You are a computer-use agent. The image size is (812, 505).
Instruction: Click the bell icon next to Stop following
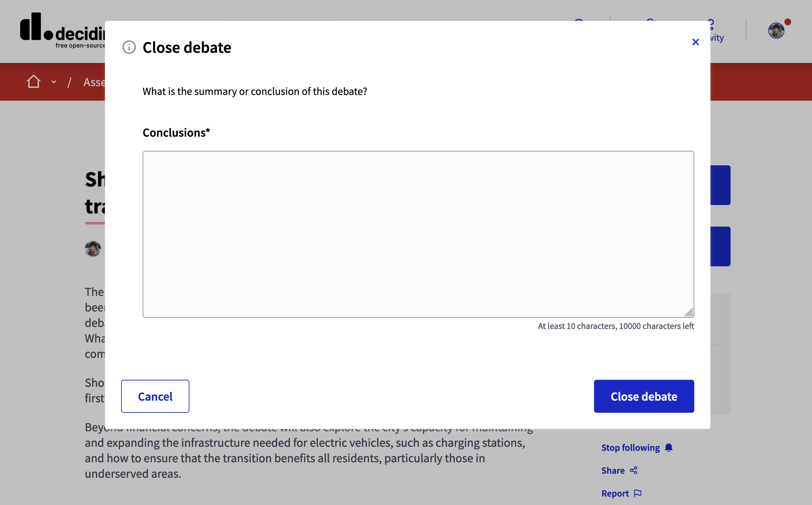(x=669, y=447)
